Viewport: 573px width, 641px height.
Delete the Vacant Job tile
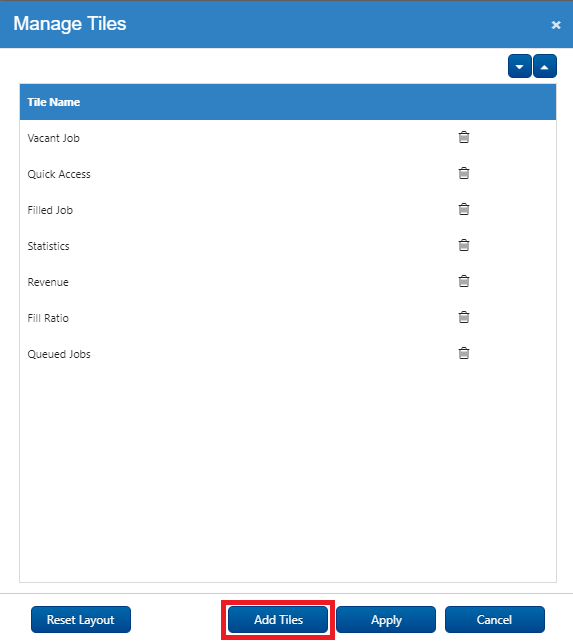pos(463,137)
